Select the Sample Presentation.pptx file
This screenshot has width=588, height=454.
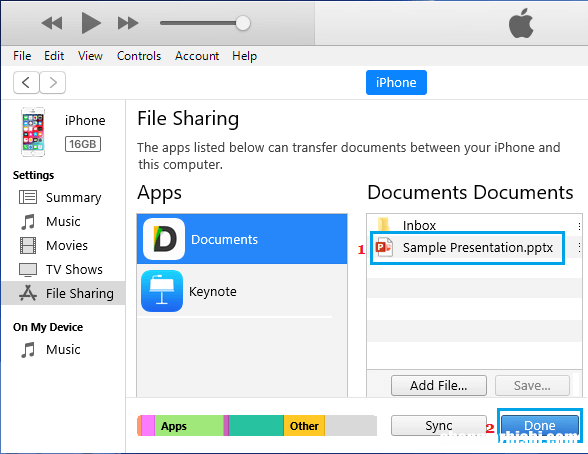click(467, 248)
